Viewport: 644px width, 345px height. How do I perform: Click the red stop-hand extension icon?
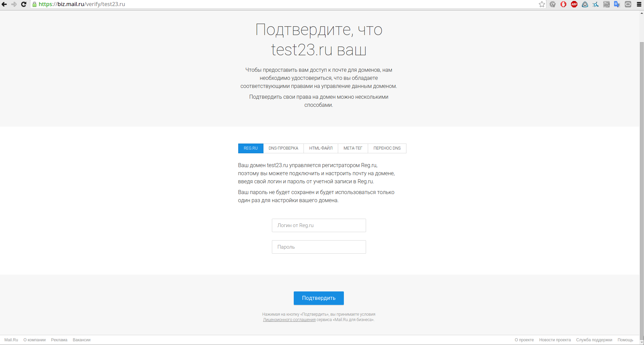(x=563, y=4)
